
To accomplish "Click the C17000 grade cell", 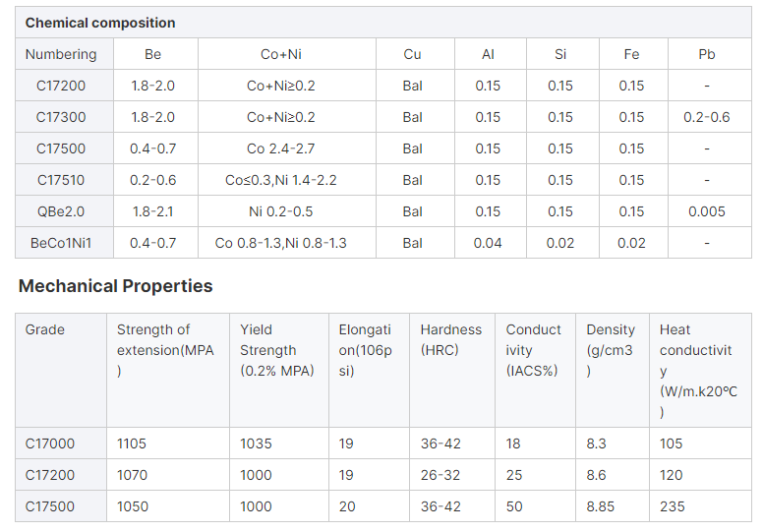I will pos(50,443).
